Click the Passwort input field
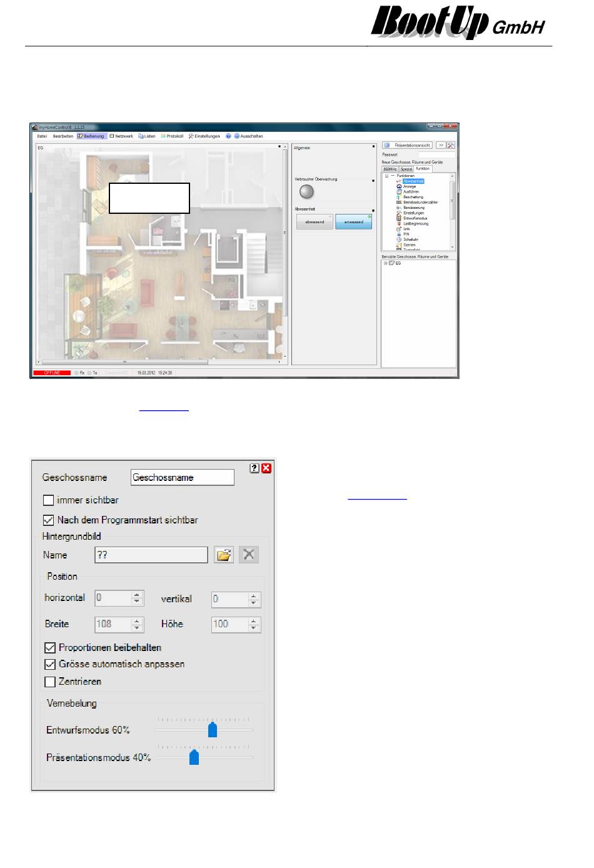Screen dimensions: 594x868 click(x=436, y=154)
